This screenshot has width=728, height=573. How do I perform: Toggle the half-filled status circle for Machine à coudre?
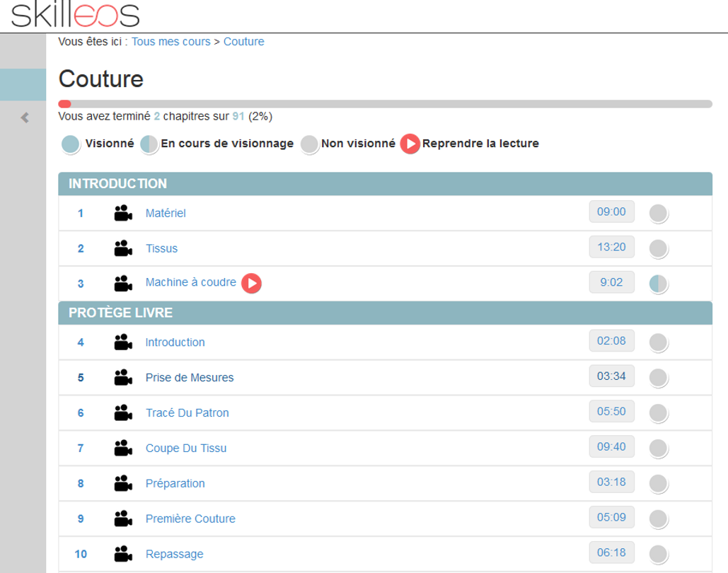pos(659,284)
